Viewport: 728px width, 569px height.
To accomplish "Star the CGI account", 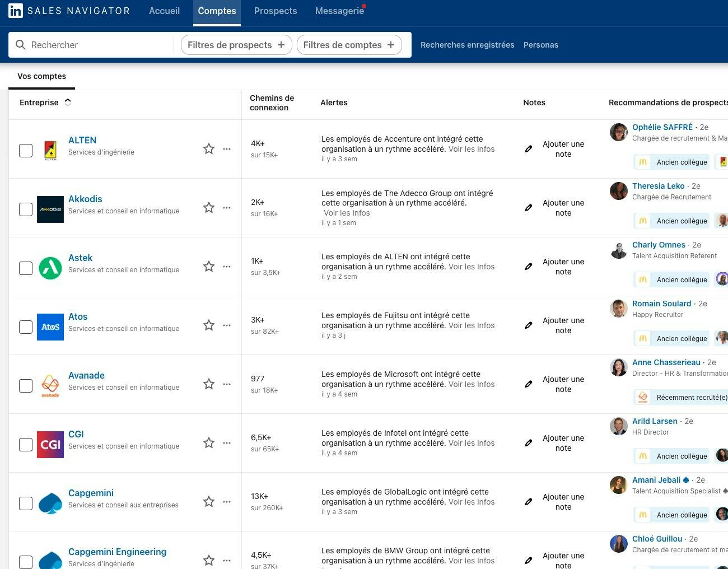I will click(209, 443).
